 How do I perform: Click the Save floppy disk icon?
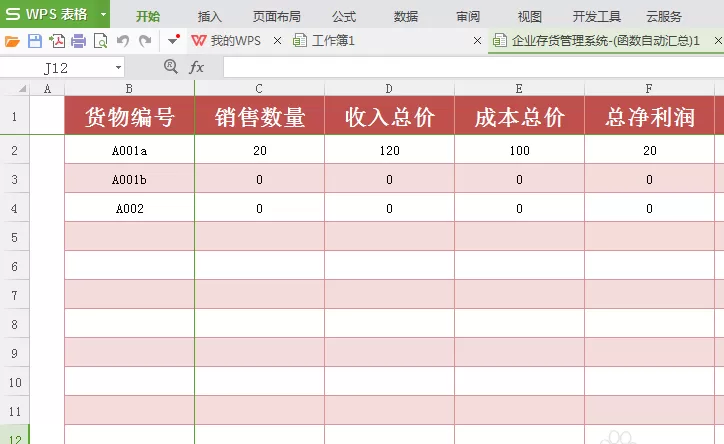coord(35,41)
